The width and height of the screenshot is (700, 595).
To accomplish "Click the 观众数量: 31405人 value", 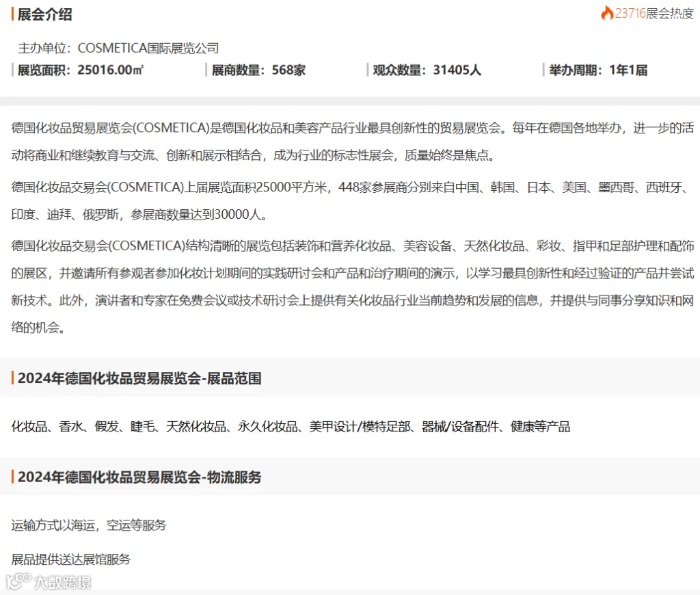I will click(427, 70).
